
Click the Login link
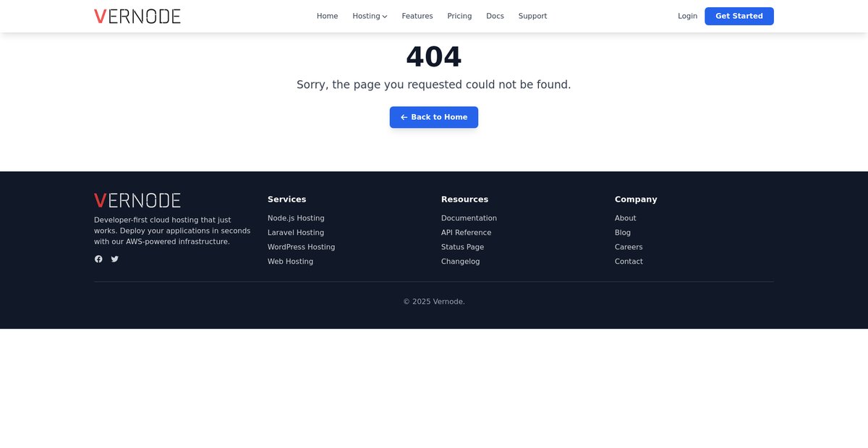688,16
